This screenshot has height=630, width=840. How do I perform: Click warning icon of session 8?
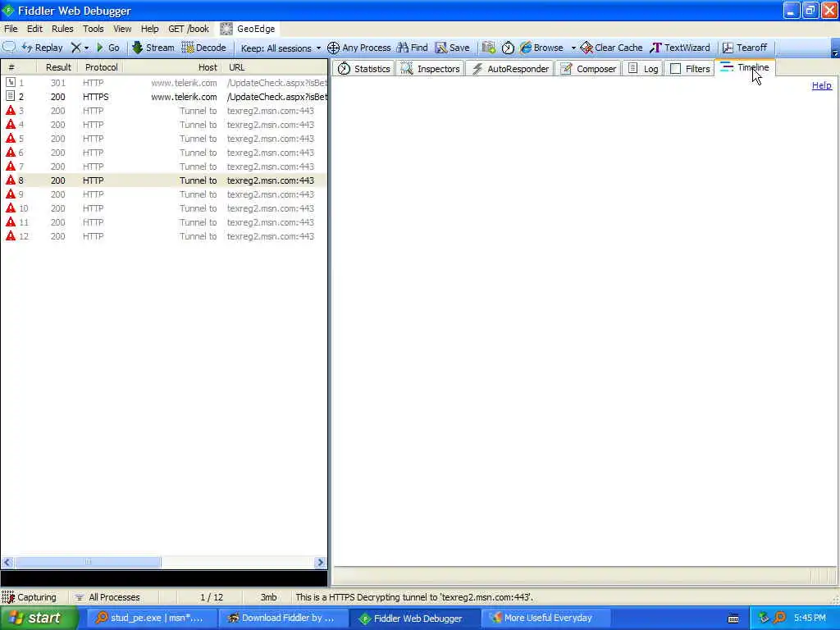coord(10,180)
